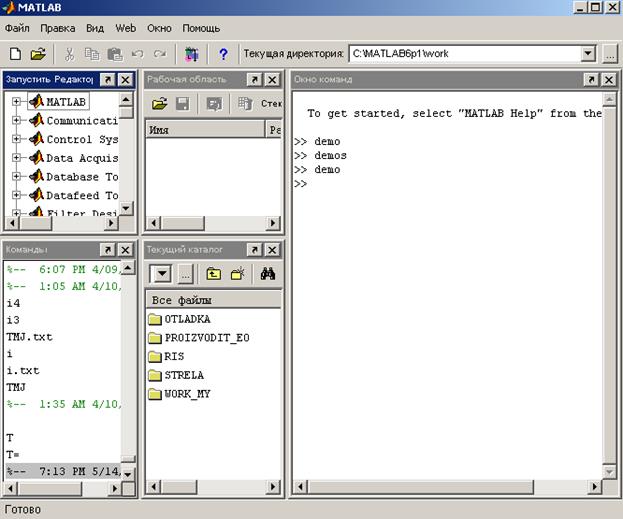Expand the Database To tree node
This screenshot has height=519, width=623.
16,176
